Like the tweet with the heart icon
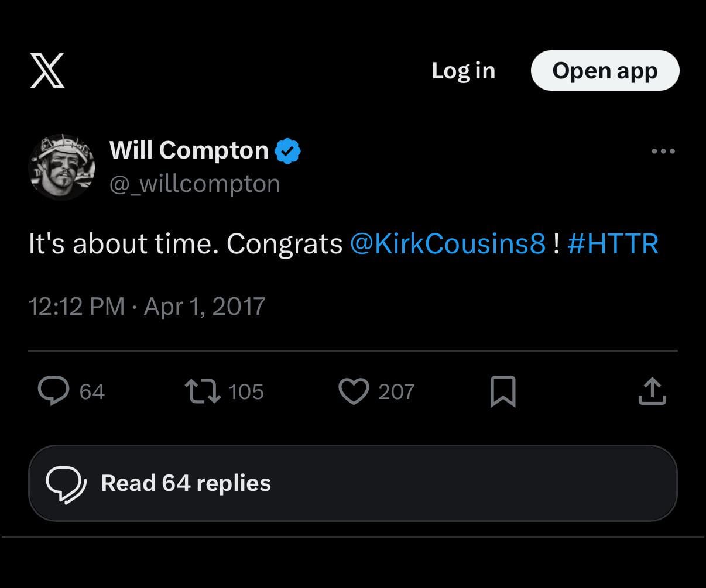 point(354,391)
